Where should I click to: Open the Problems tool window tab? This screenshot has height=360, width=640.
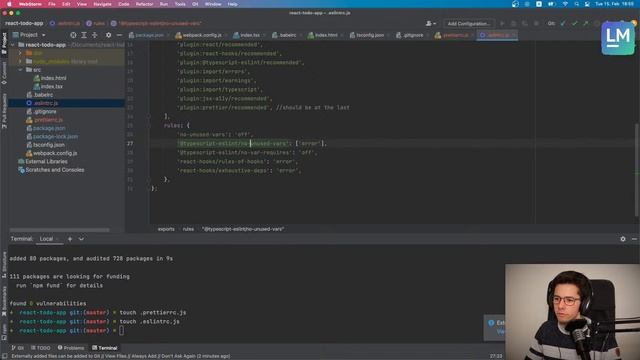(x=71, y=348)
